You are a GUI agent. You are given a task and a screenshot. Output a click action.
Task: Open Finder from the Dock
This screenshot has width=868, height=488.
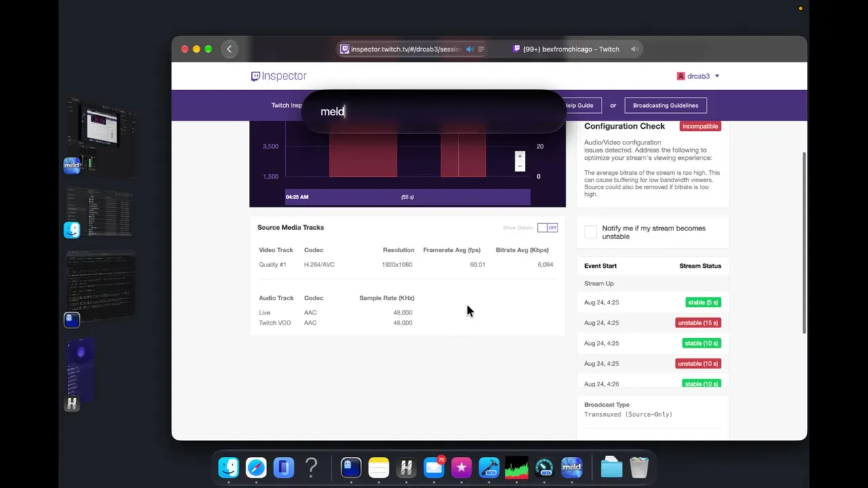(x=229, y=468)
